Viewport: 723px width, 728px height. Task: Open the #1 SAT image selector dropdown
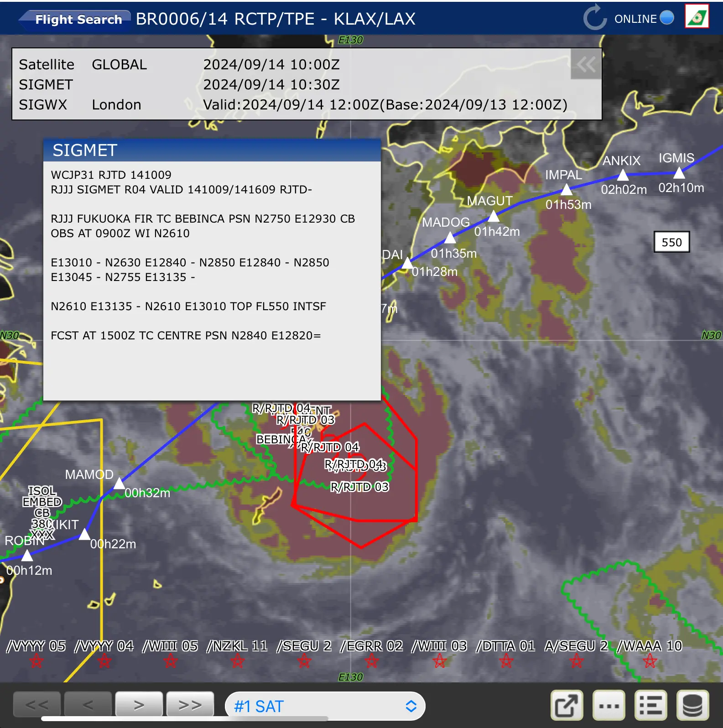click(324, 706)
